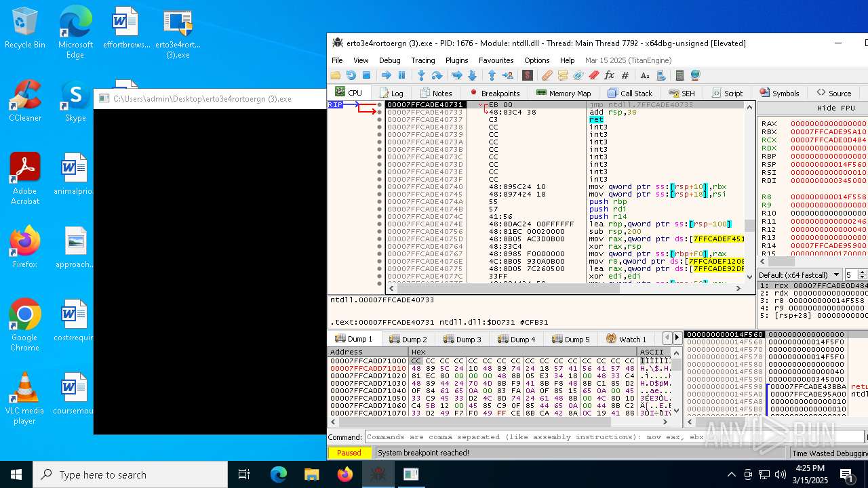
Task: Toggle breakpoint bullet at 00007FFCADE40740
Action: (x=379, y=187)
